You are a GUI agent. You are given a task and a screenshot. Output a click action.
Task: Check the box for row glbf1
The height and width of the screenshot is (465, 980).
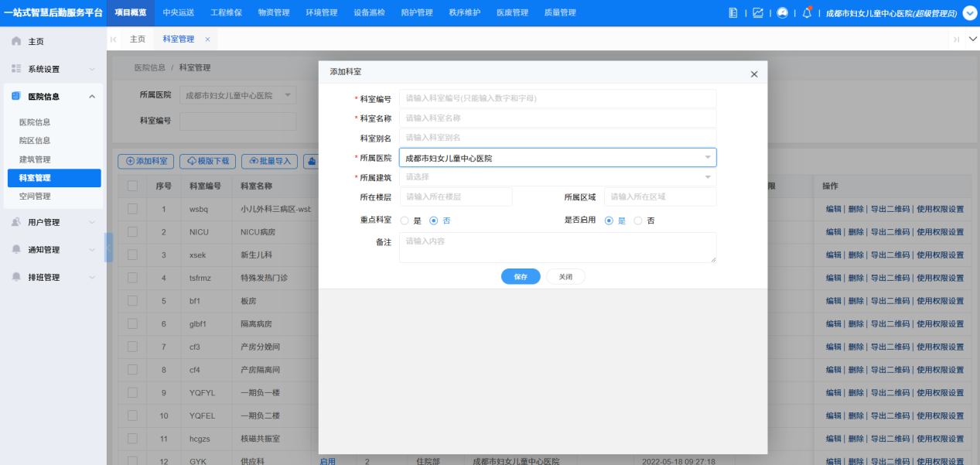132,324
